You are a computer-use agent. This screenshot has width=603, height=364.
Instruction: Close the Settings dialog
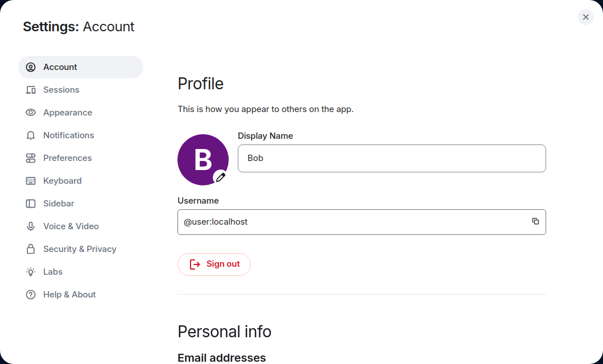585,17
